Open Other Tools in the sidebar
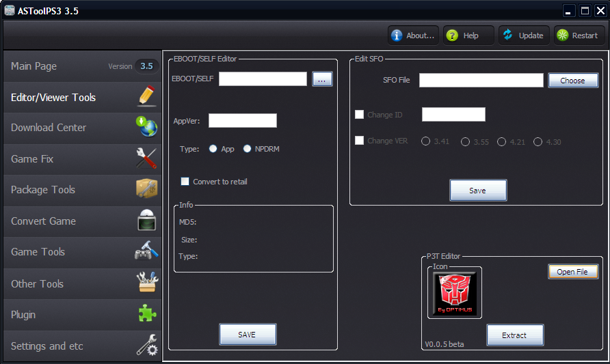610x364 pixels. (x=83, y=283)
